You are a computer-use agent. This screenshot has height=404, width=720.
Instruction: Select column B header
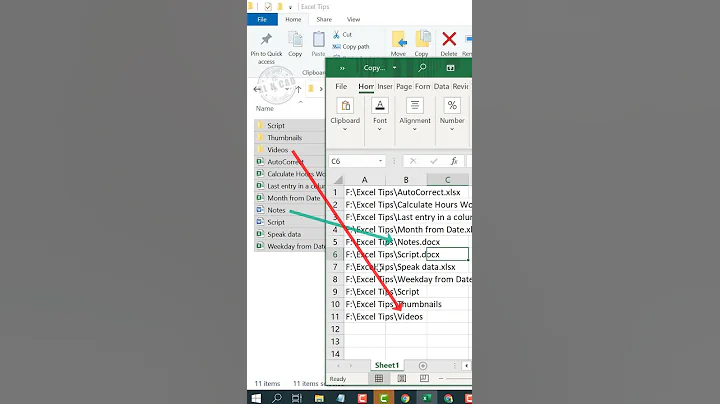(406, 180)
